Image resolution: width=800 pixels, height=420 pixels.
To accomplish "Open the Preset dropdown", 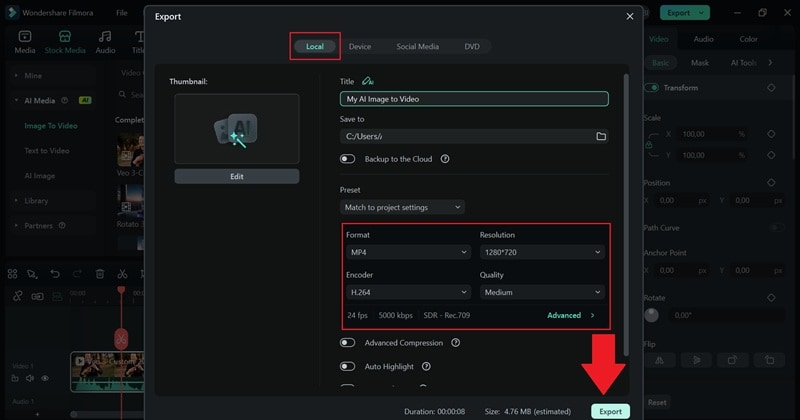I will coord(402,207).
